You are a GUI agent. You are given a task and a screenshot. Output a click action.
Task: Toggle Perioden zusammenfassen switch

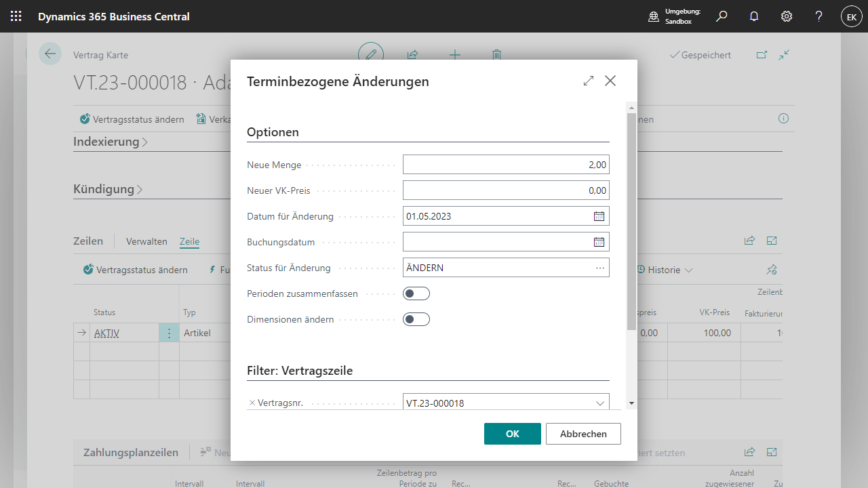click(416, 293)
